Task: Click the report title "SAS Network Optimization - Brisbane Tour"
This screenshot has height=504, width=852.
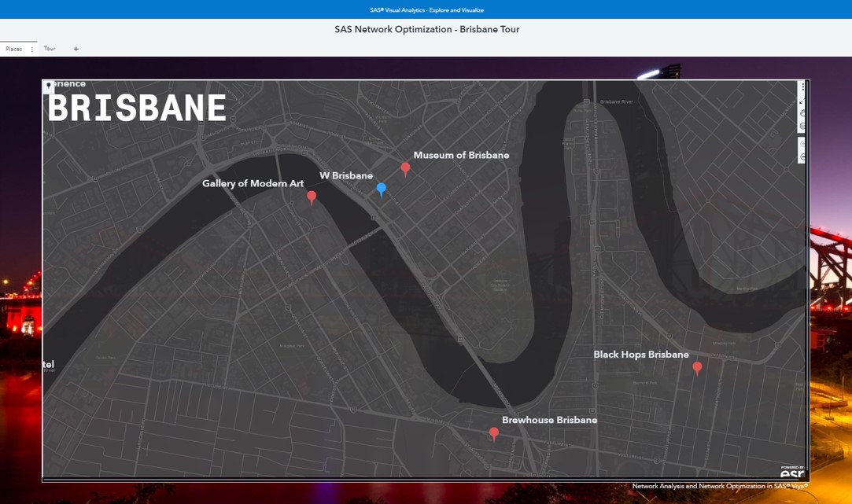Action: 426,29
